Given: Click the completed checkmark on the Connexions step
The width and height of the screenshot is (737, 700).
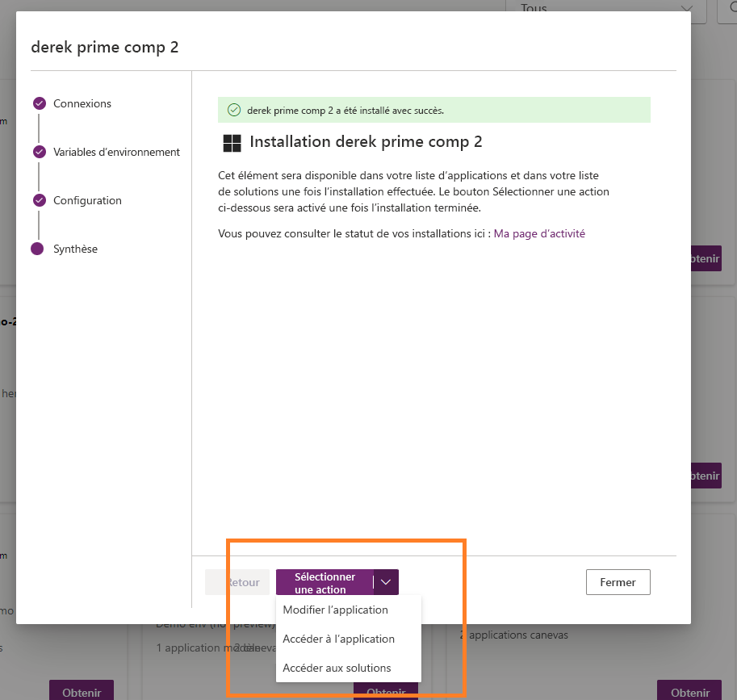Looking at the screenshot, I should click(x=39, y=103).
